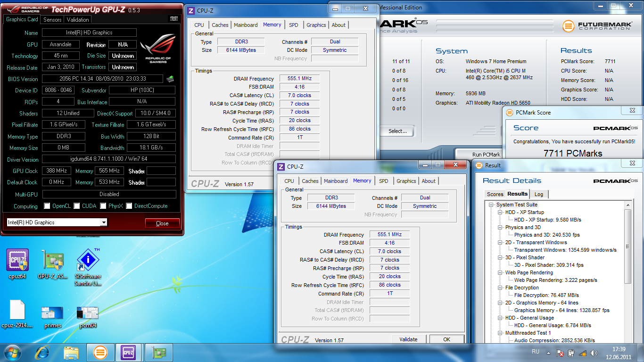Collapse the 3D - Pixel Shader node
644x362 pixels.
coord(500,258)
